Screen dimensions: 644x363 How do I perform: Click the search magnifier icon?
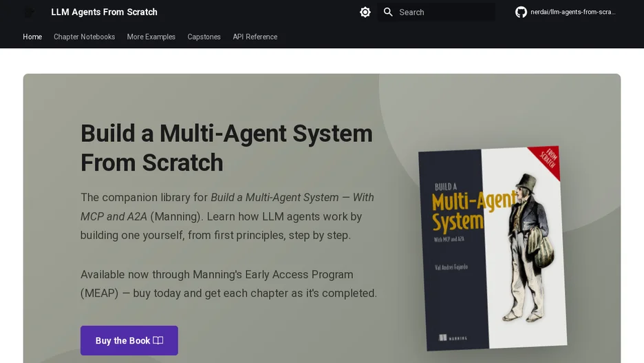pos(388,12)
